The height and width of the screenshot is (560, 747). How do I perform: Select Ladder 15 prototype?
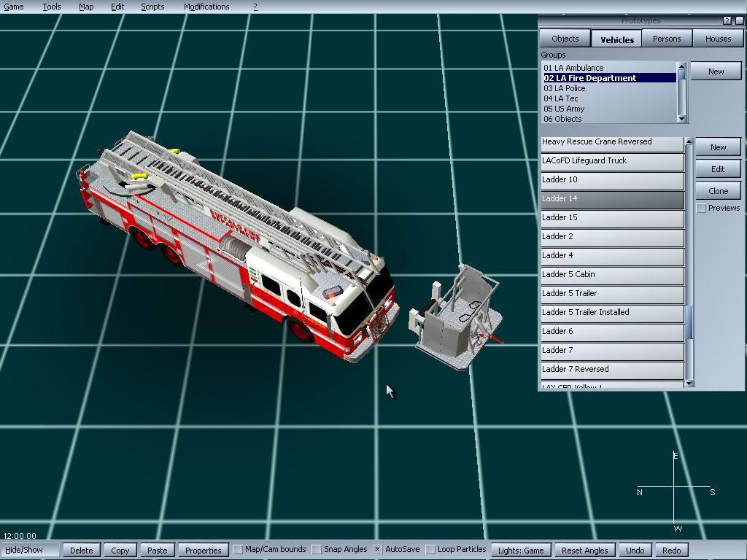[612, 219]
